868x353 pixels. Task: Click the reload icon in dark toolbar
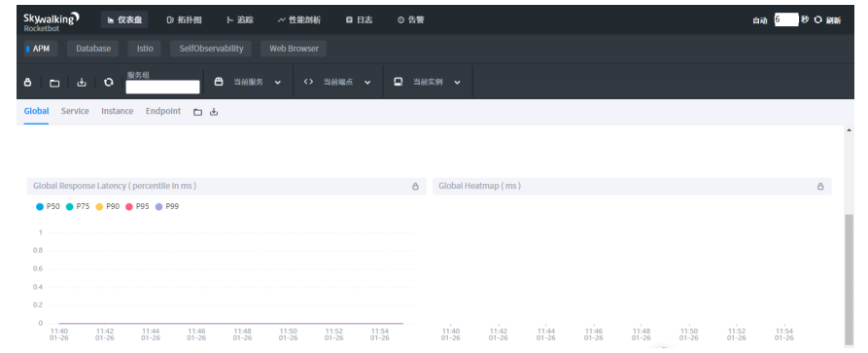point(109,82)
